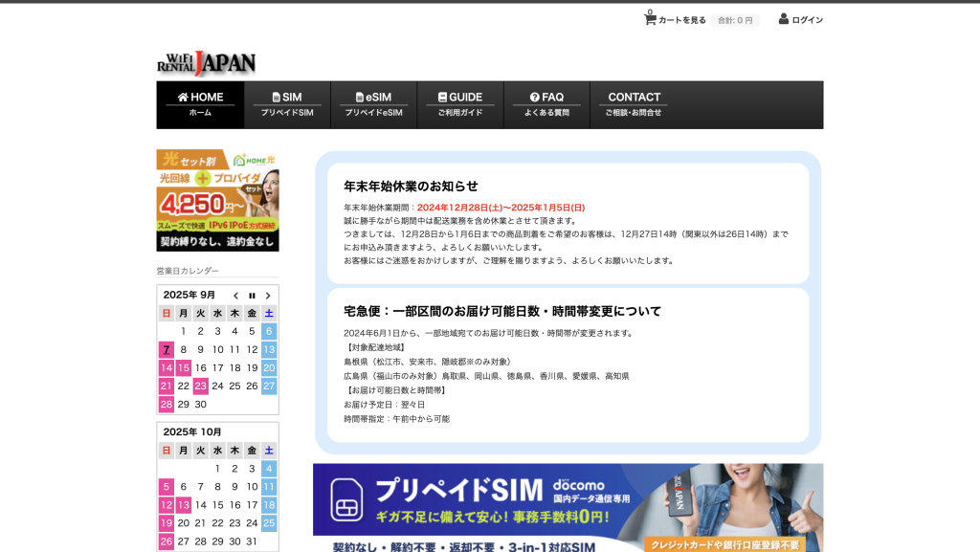
Task: Open the FAQ menu item
Action: click(546, 104)
